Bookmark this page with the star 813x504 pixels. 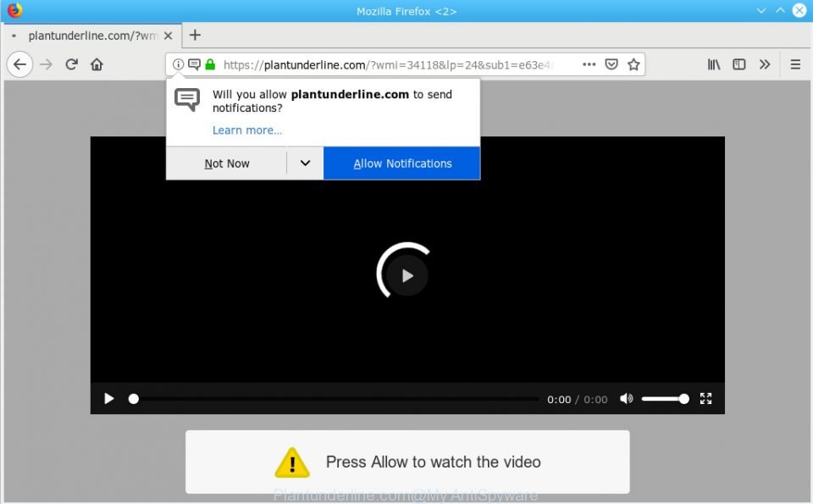click(x=633, y=64)
